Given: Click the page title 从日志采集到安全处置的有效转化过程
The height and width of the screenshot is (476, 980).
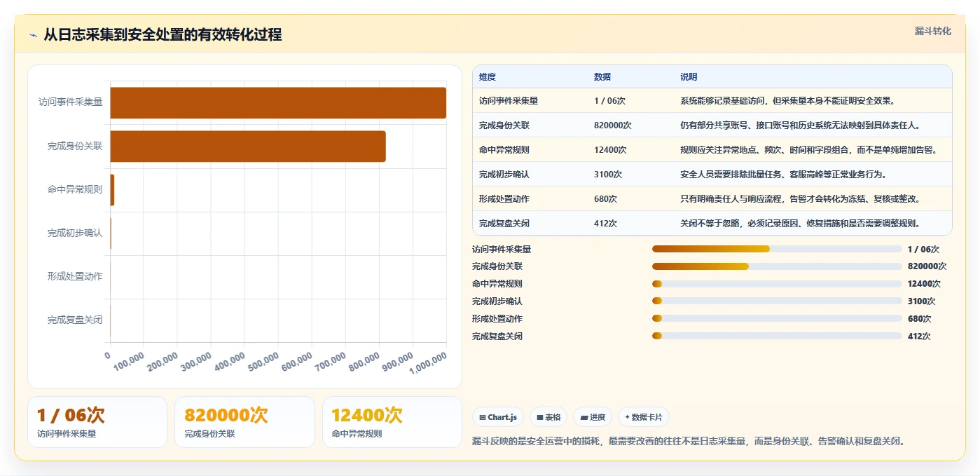Looking at the screenshot, I should click(x=163, y=34).
